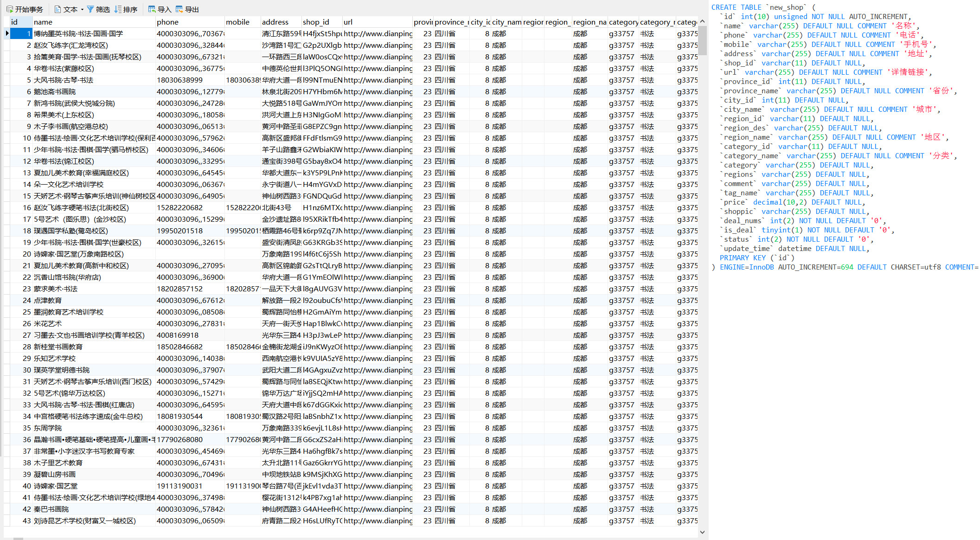Click the current-row arrow indicator on row 1
This screenshot has height=540, width=980.
pyautogui.click(x=7, y=33)
